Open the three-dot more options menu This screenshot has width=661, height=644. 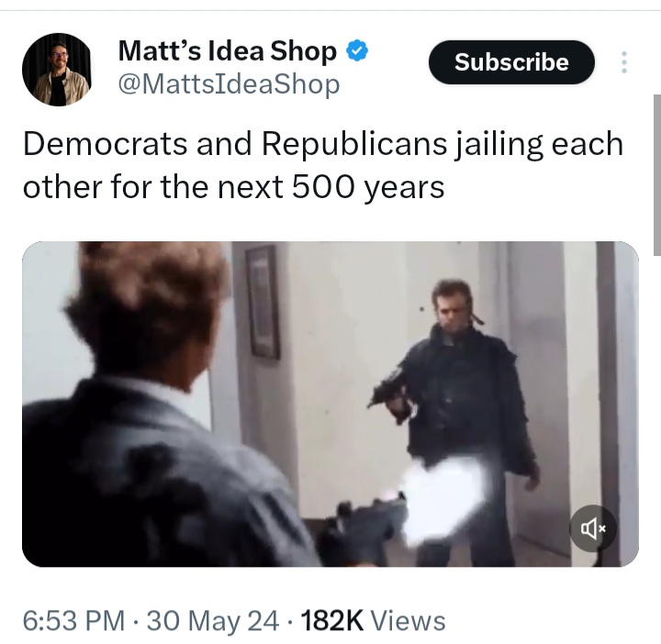tap(624, 62)
